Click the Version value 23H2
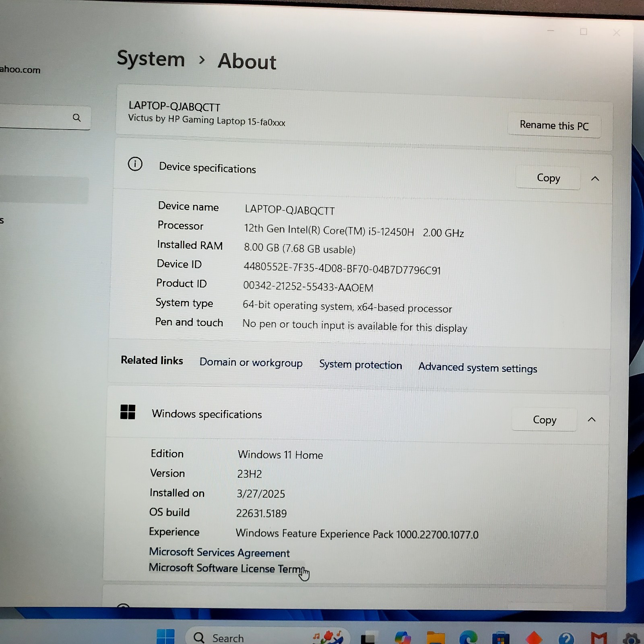This screenshot has width=644, height=644. [249, 474]
